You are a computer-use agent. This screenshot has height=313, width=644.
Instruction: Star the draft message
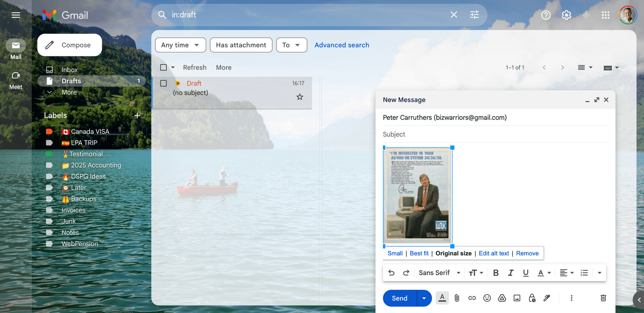coord(300,97)
